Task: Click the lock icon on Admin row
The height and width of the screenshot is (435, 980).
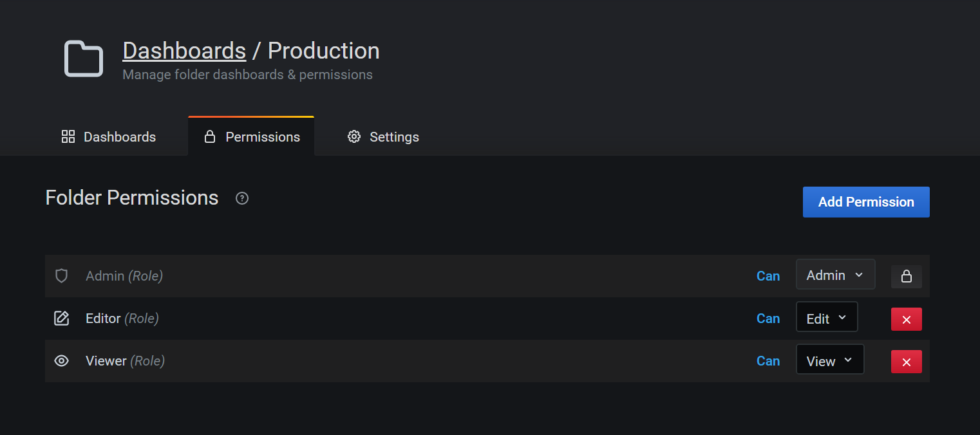Action: point(906,277)
